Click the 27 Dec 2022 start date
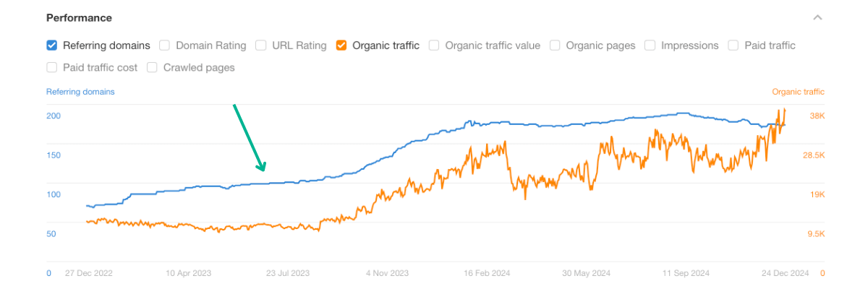 (89, 273)
